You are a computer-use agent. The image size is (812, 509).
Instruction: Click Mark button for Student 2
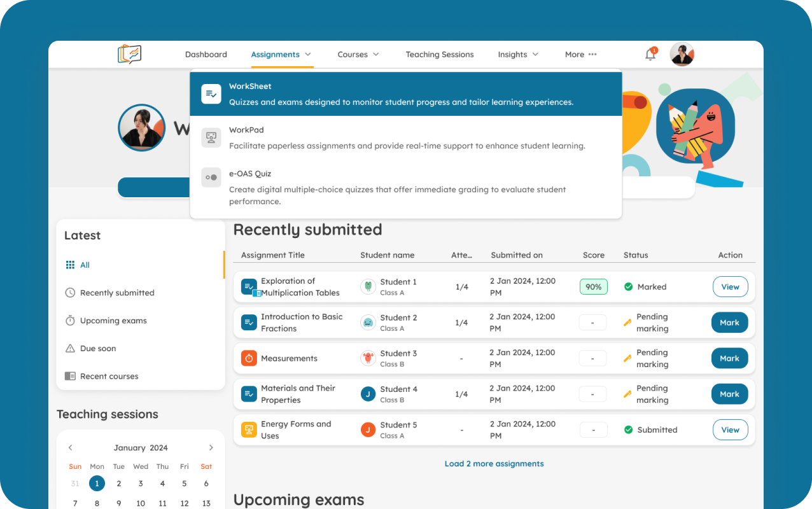click(729, 323)
